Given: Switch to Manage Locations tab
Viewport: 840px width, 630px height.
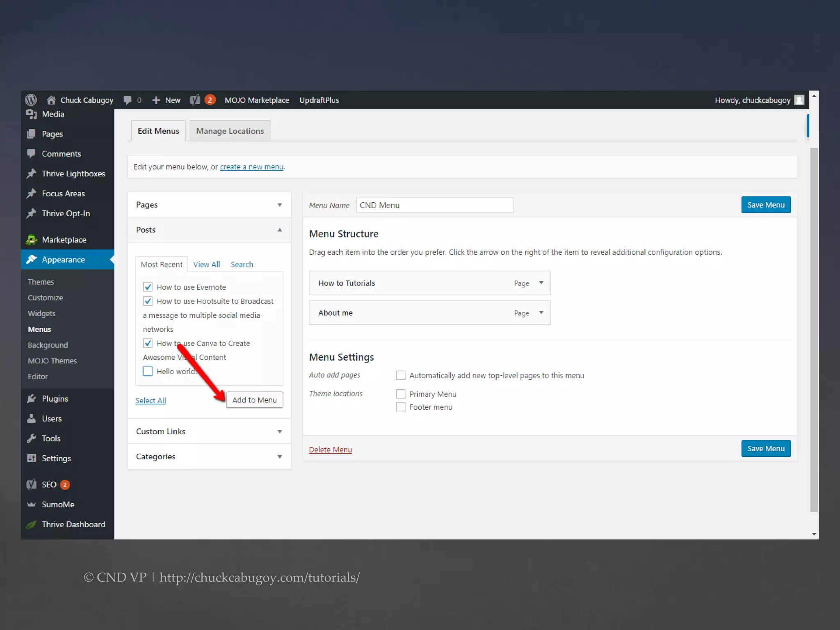Looking at the screenshot, I should tap(230, 131).
